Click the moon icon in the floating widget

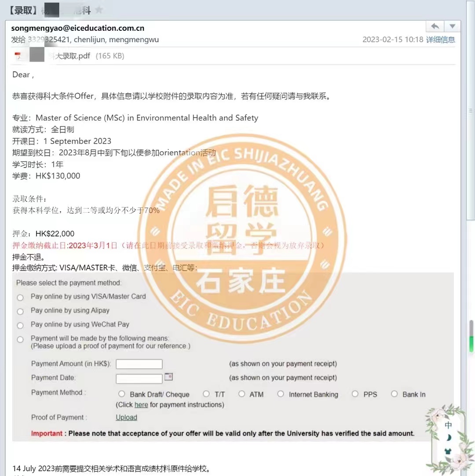point(448,438)
